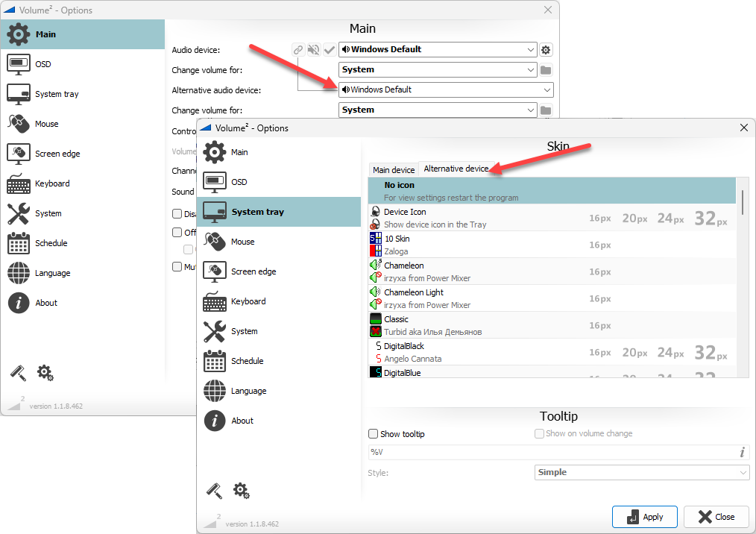Click the muted speaker icon near Audio device
Image resolution: width=756 pixels, height=534 pixels.
click(314, 50)
